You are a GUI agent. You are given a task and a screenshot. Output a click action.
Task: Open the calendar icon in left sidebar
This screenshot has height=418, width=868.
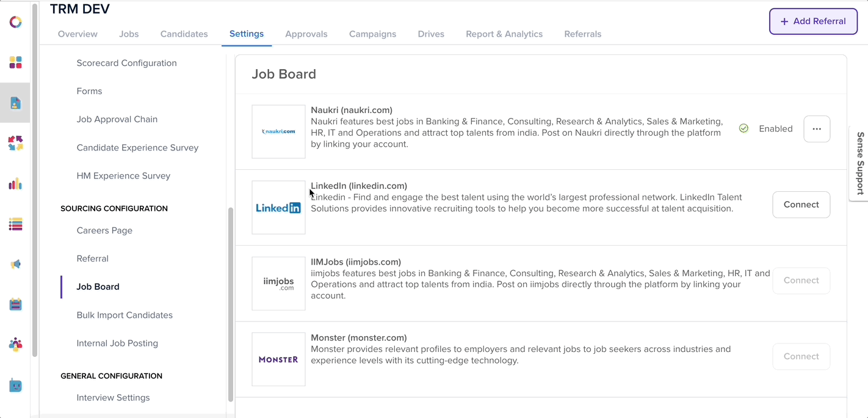tap(16, 304)
